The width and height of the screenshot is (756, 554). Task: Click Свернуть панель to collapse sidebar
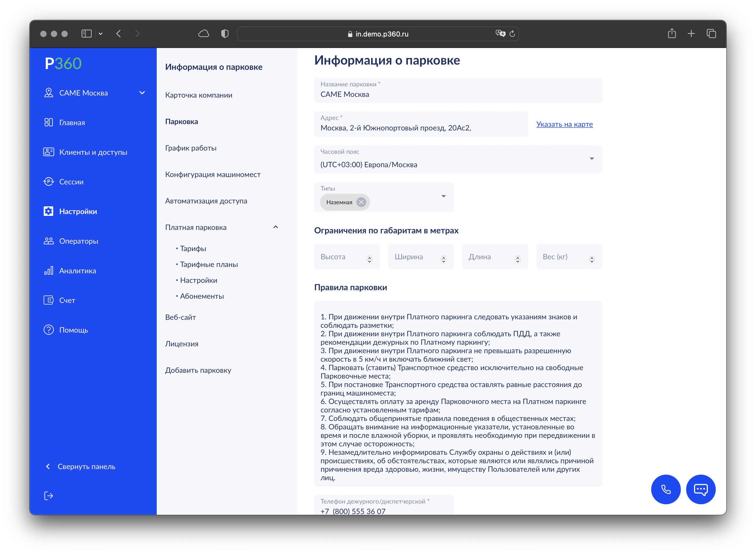coord(86,466)
